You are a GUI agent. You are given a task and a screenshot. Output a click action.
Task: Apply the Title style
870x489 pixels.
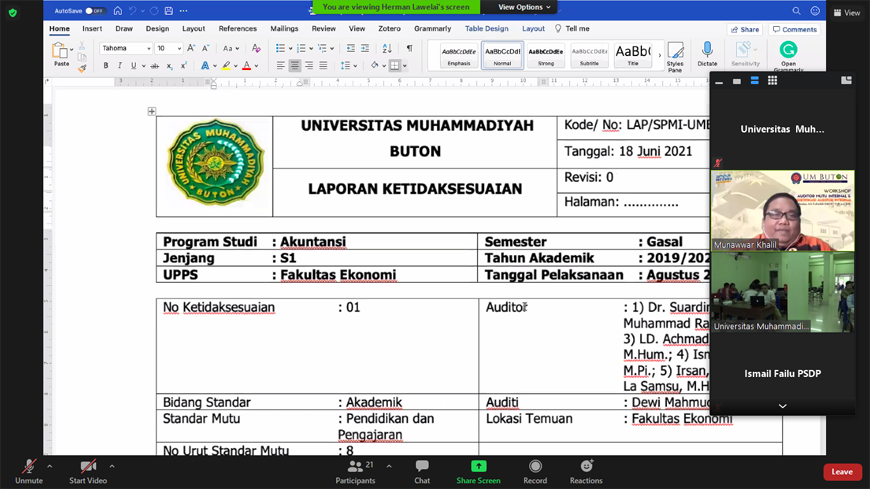633,55
